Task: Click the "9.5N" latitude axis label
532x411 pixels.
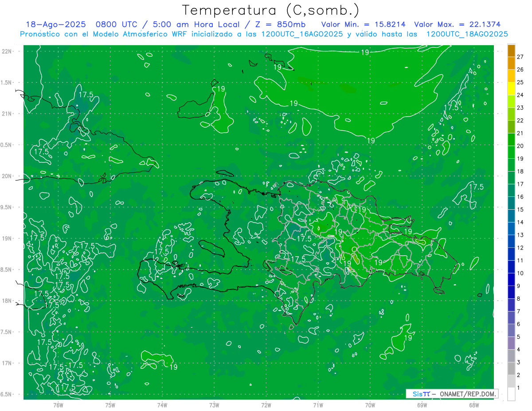Action: click(x=7, y=207)
